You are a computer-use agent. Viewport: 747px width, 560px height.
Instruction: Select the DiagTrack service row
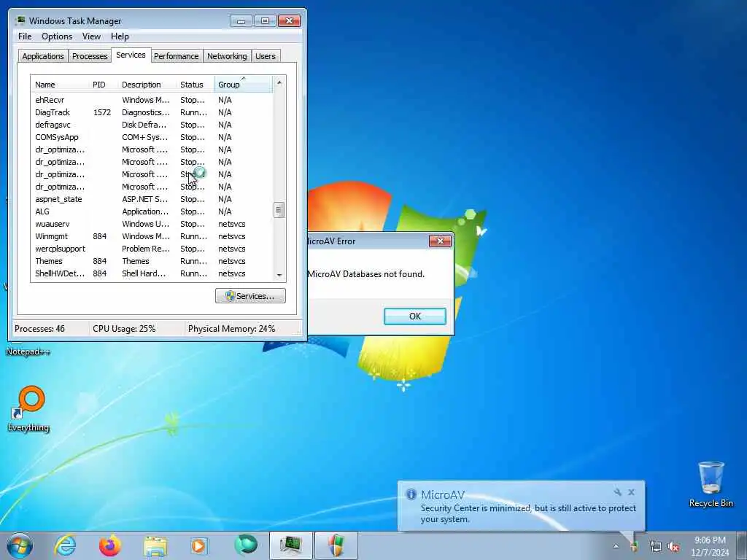coord(152,112)
